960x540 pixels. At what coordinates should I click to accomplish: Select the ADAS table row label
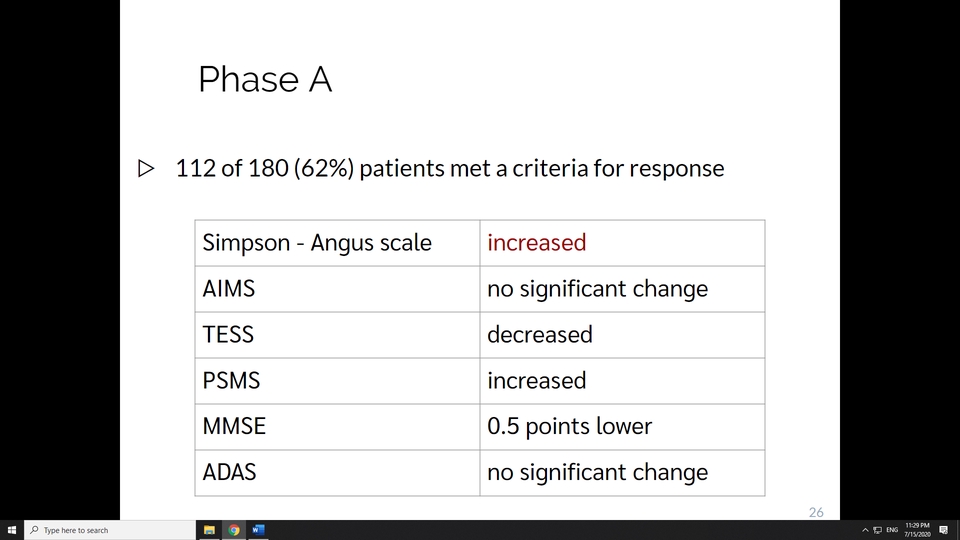[x=337, y=473]
